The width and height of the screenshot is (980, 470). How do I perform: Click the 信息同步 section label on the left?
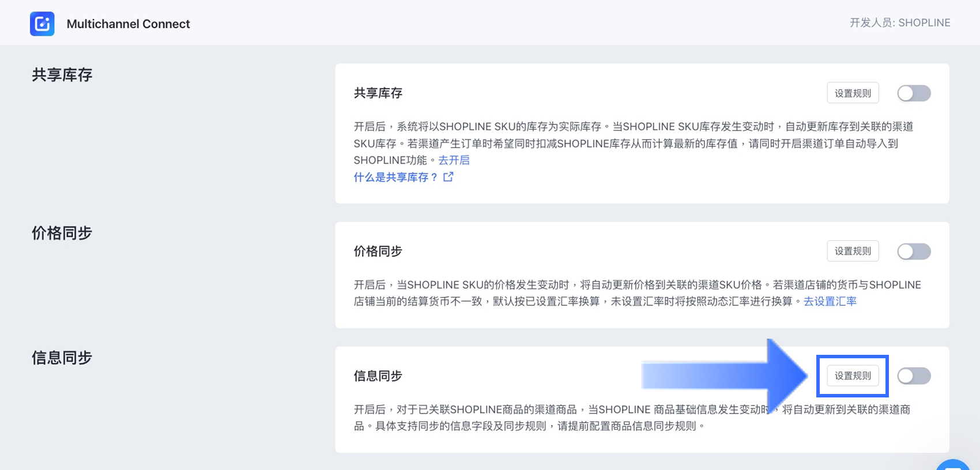coord(62,358)
